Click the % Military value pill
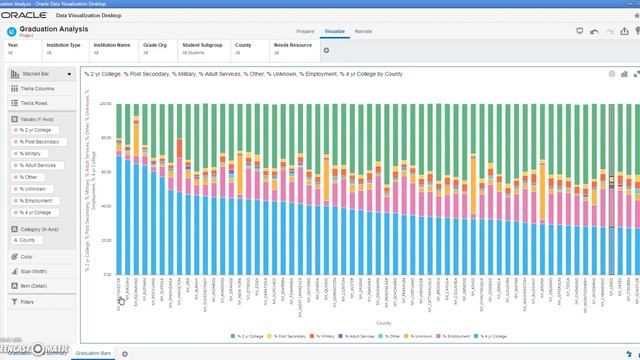 click(x=30, y=154)
